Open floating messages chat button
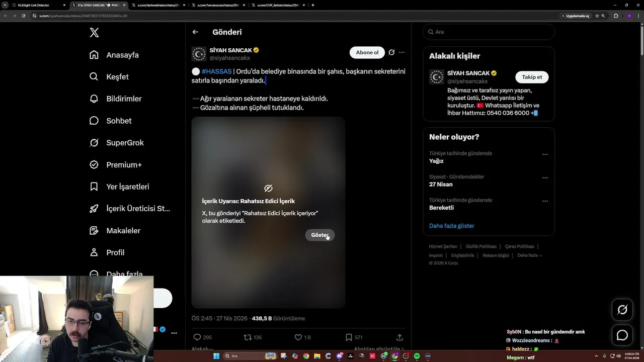644x362 pixels. (x=622, y=335)
